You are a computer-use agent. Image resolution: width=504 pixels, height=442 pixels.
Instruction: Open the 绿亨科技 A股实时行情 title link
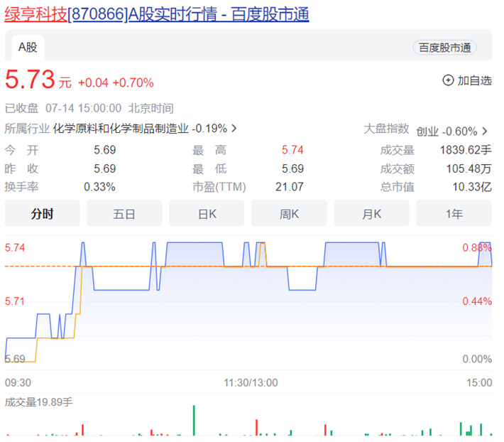point(157,14)
